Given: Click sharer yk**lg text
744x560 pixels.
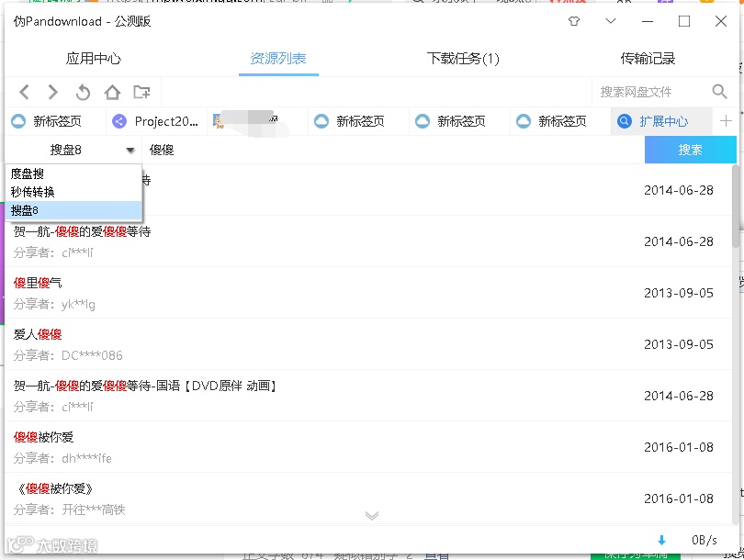Looking at the screenshot, I should (x=78, y=305).
